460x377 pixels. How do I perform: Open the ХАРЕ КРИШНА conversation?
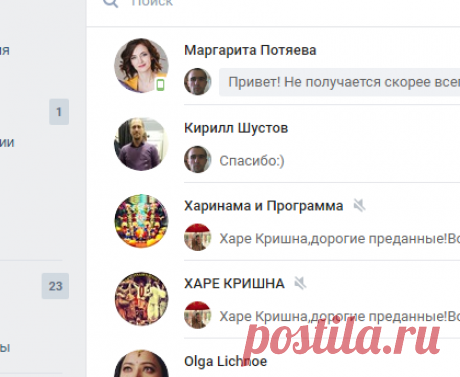click(234, 284)
